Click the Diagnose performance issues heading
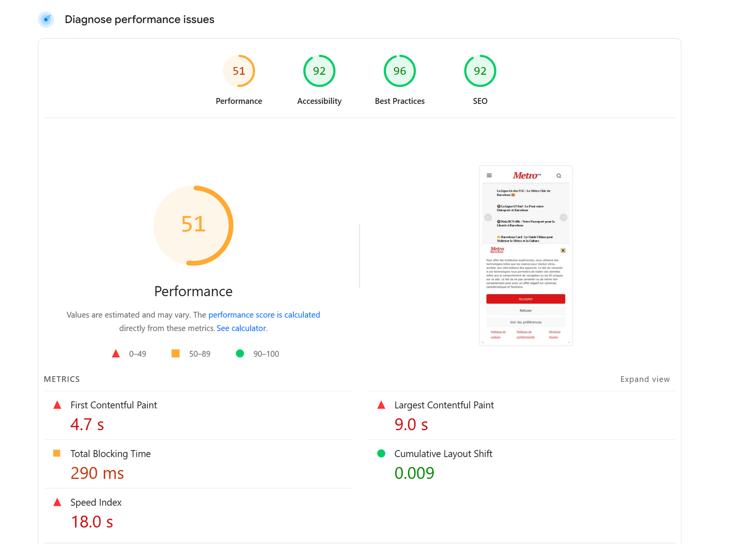The height and width of the screenshot is (544, 756). click(139, 19)
